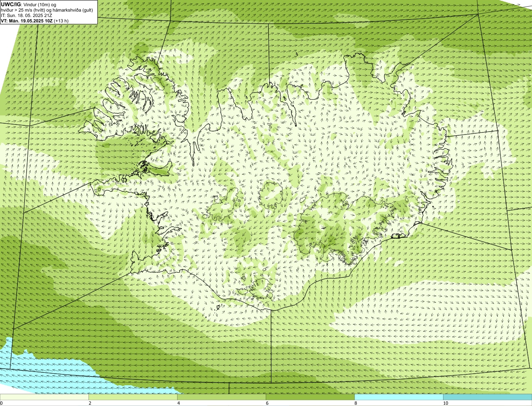Click the initial time "IT: Sun. 18. 05. 2025 21Z"
The height and width of the screenshot is (406, 532).
pyautogui.click(x=26, y=15)
